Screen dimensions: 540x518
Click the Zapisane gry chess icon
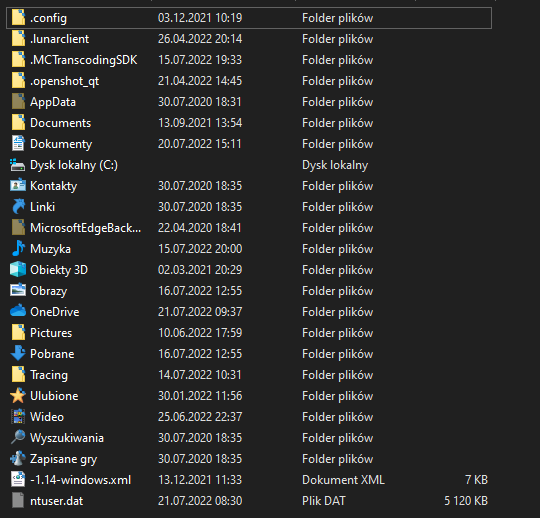tap(18, 458)
